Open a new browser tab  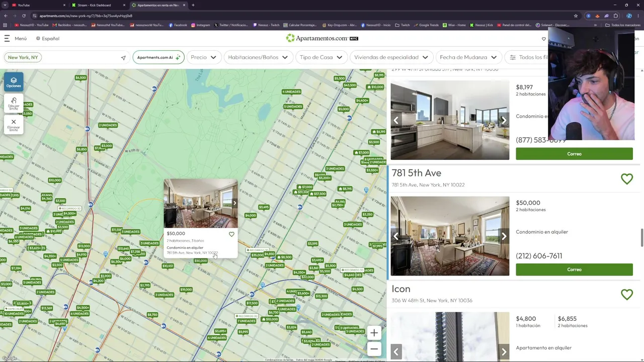click(x=193, y=5)
